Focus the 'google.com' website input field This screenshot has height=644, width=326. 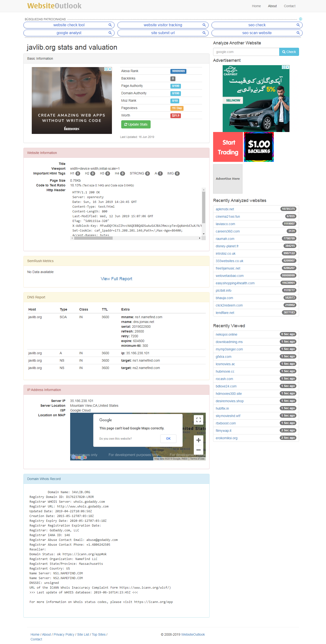[x=246, y=52]
